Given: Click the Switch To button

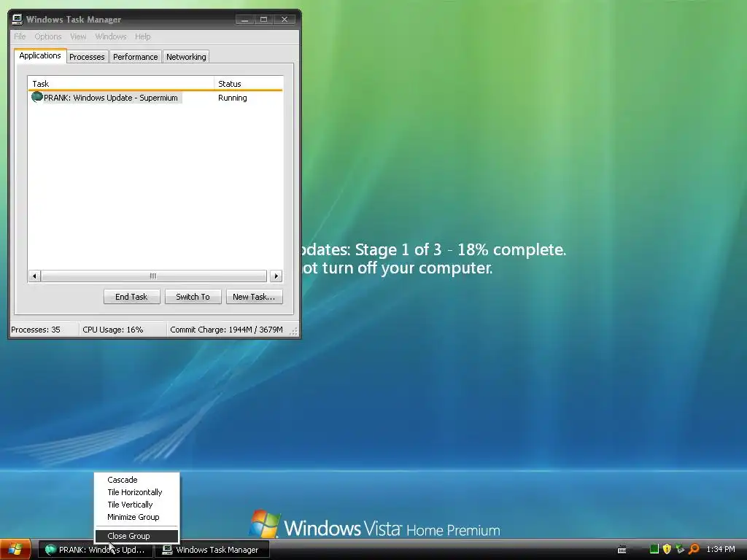Looking at the screenshot, I should 193,297.
